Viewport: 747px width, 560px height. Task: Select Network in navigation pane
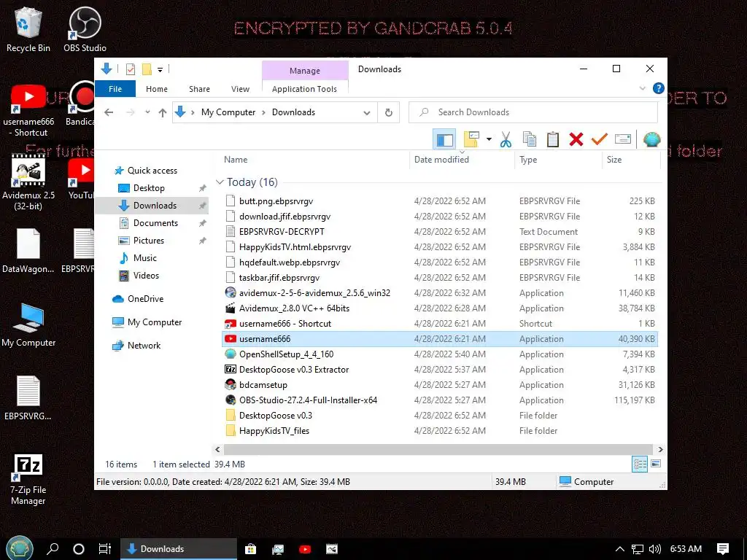[x=144, y=345]
